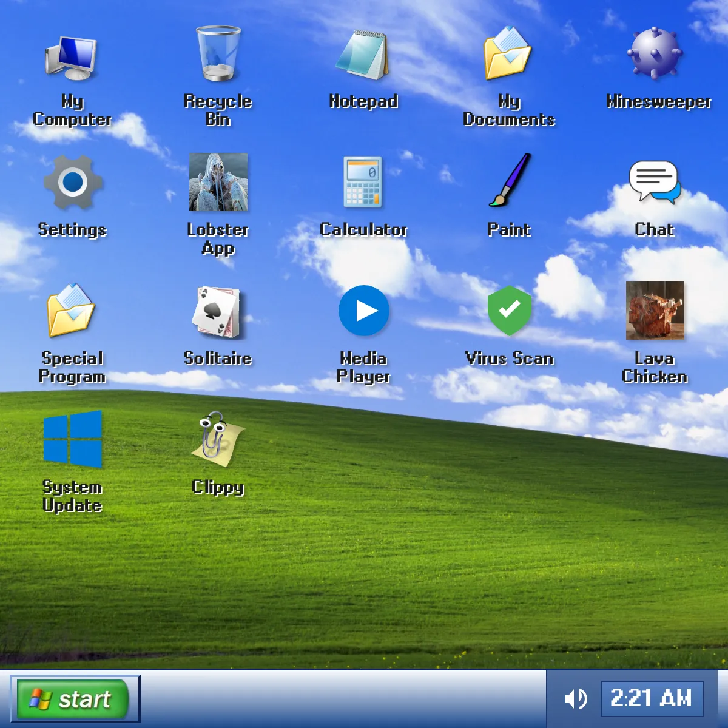
Task: Select the Special Program folder icon
Action: [x=72, y=311]
